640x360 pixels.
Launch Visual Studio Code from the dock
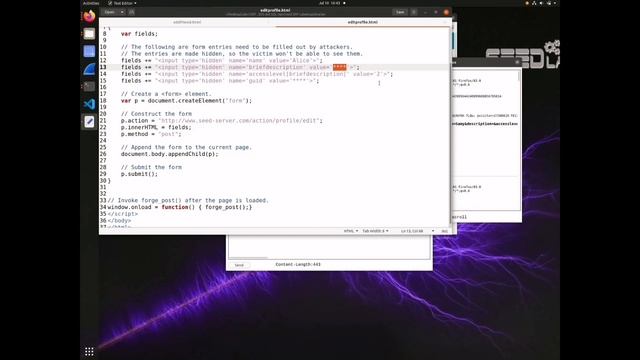pos(89,104)
